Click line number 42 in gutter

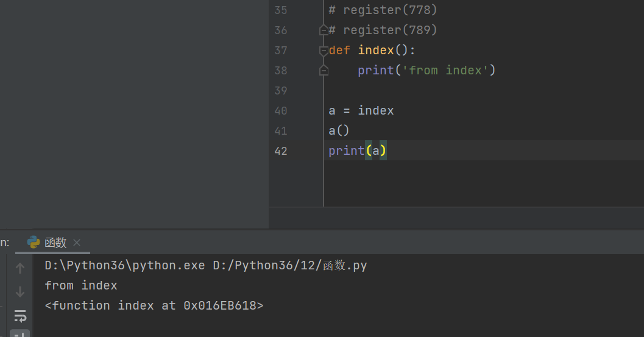tap(281, 151)
